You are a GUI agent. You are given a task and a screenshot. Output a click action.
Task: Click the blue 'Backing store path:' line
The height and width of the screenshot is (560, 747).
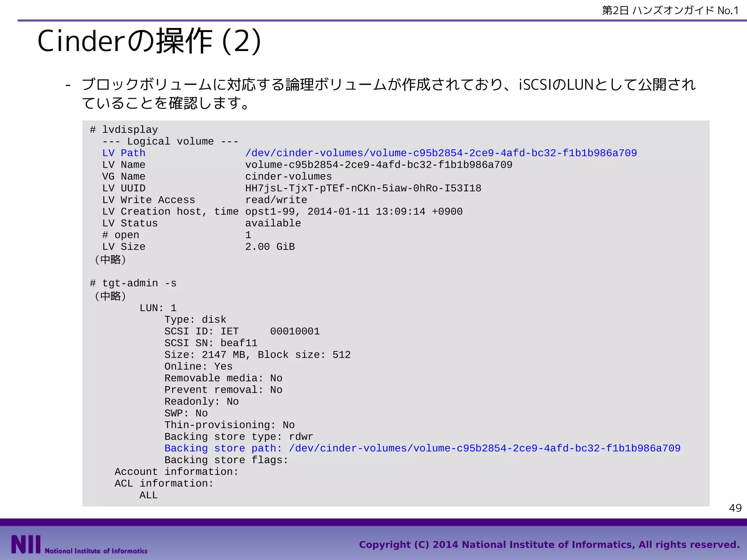422,448
